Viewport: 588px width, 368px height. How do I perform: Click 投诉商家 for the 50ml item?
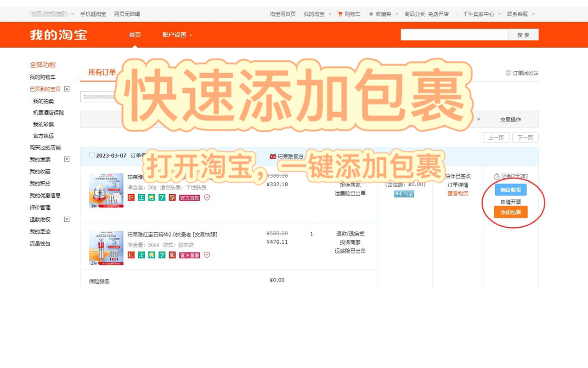350,242
